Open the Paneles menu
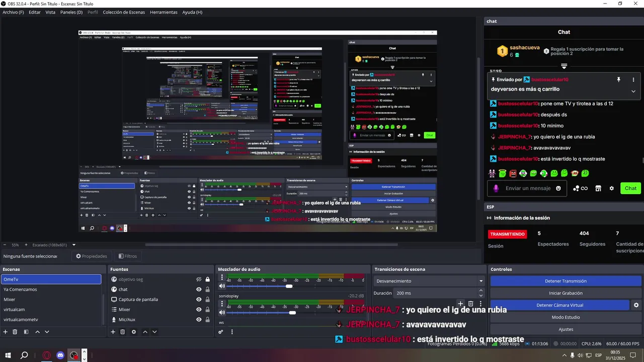The height and width of the screenshot is (362, 644). [x=71, y=12]
